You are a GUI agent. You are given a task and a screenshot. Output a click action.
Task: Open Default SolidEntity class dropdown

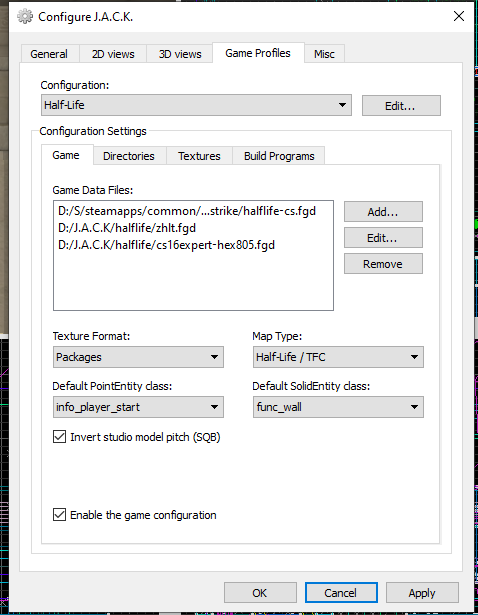click(x=338, y=407)
